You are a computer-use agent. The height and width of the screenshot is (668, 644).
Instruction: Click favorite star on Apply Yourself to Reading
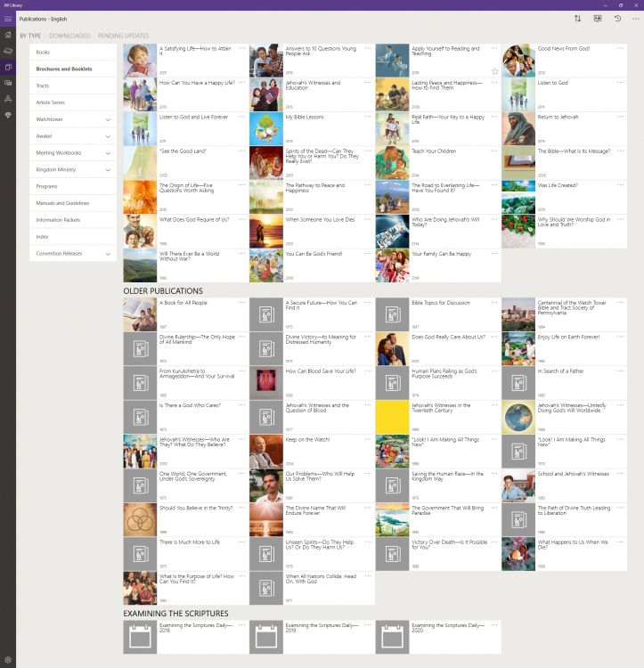pos(494,71)
